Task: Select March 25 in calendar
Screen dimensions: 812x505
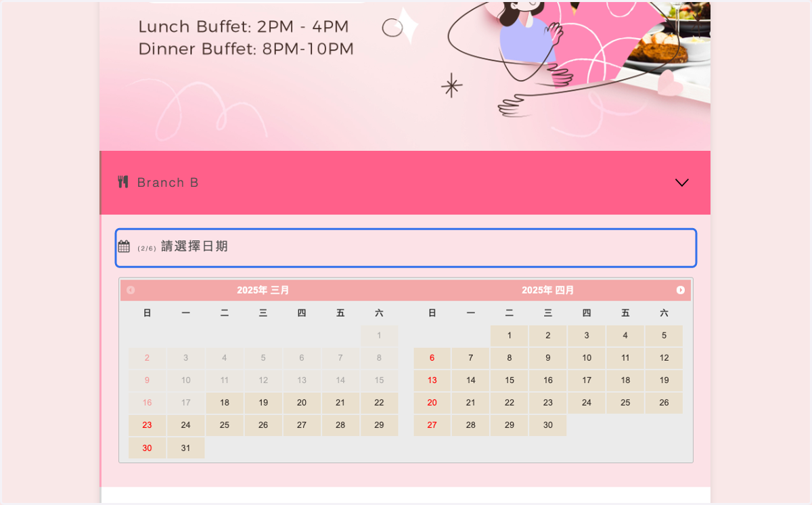Action: point(225,425)
